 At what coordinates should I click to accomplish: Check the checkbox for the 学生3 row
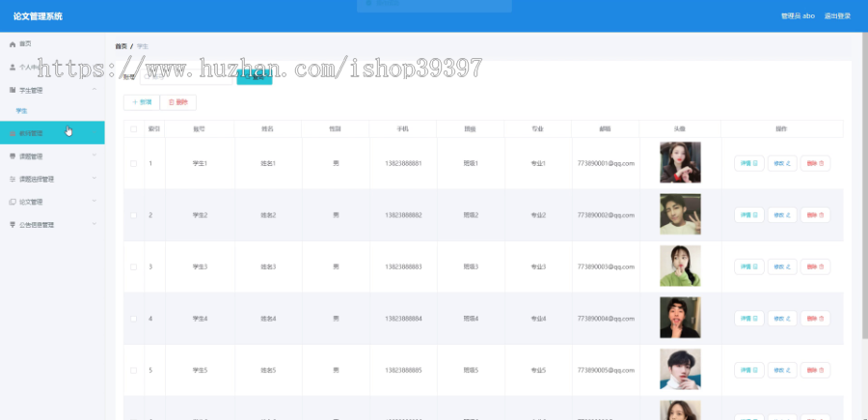(133, 267)
